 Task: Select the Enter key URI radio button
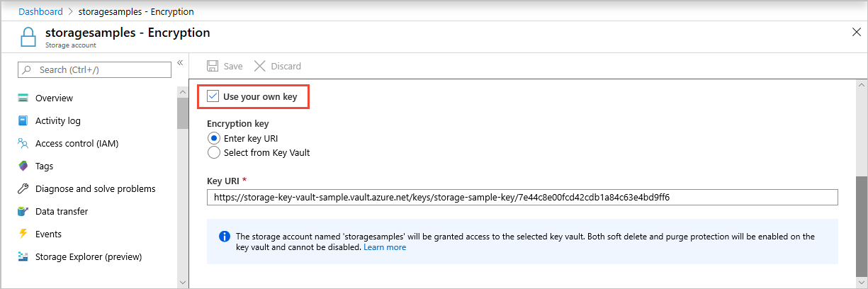point(213,138)
